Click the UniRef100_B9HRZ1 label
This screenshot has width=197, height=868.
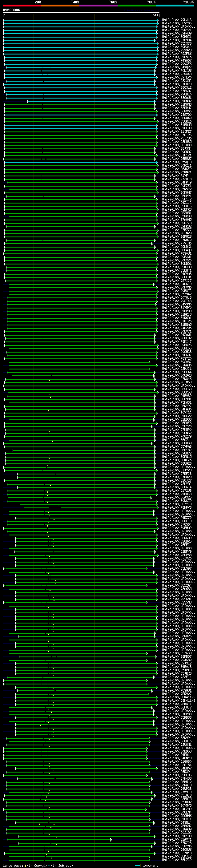point(177,37)
